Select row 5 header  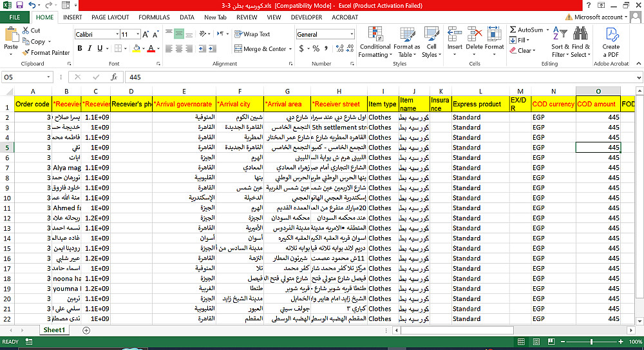[x=7, y=147]
